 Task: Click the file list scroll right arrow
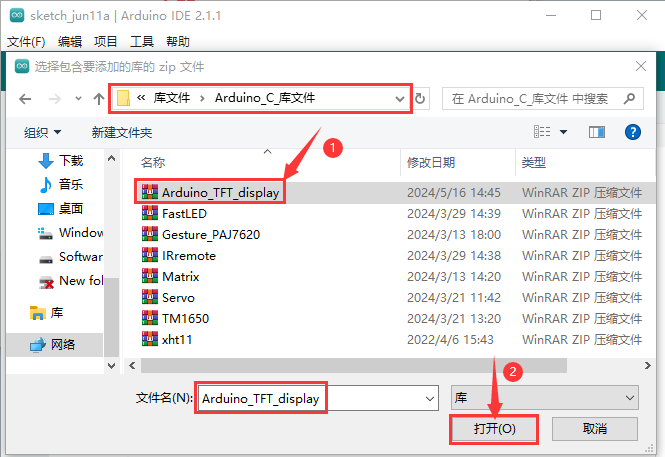[x=647, y=365]
